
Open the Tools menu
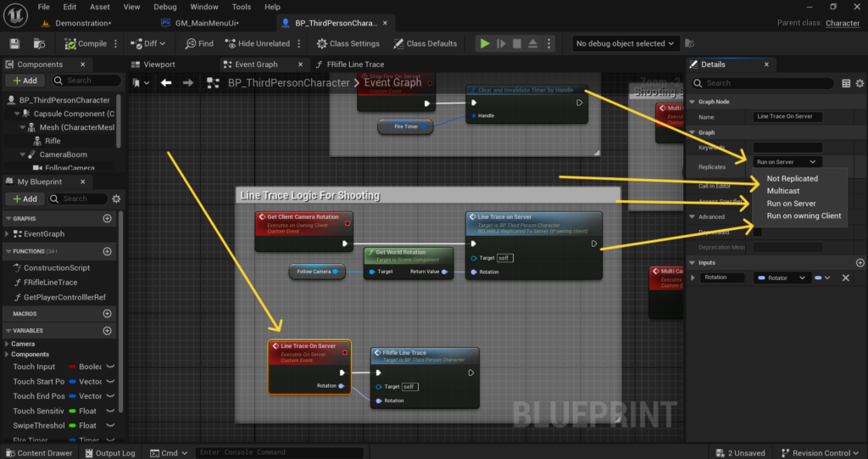click(242, 7)
